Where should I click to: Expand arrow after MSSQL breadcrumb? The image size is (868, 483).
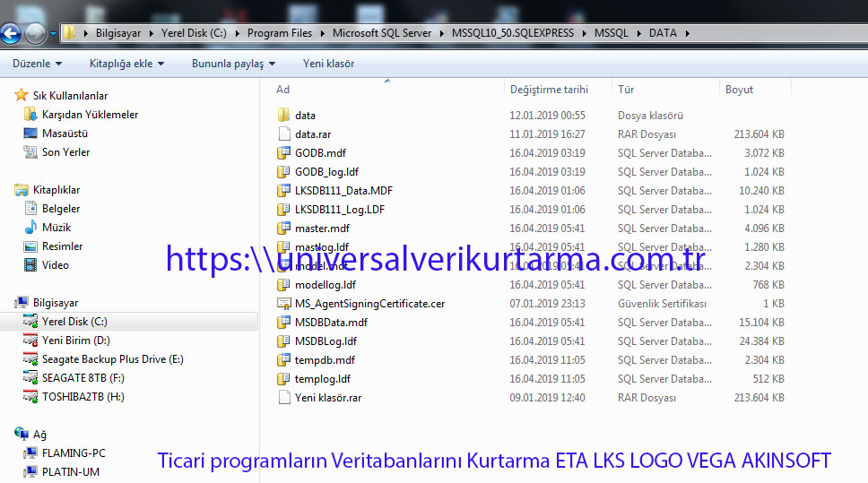coord(638,33)
